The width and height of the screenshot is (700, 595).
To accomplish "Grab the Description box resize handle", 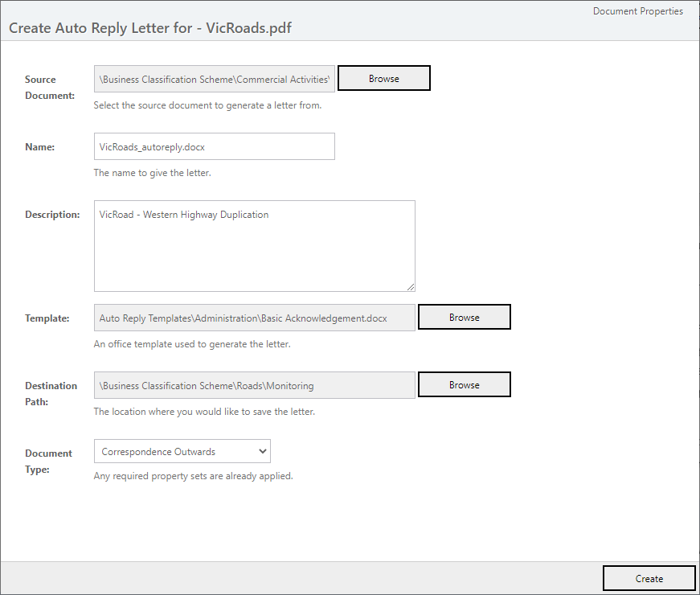I will pos(410,286).
